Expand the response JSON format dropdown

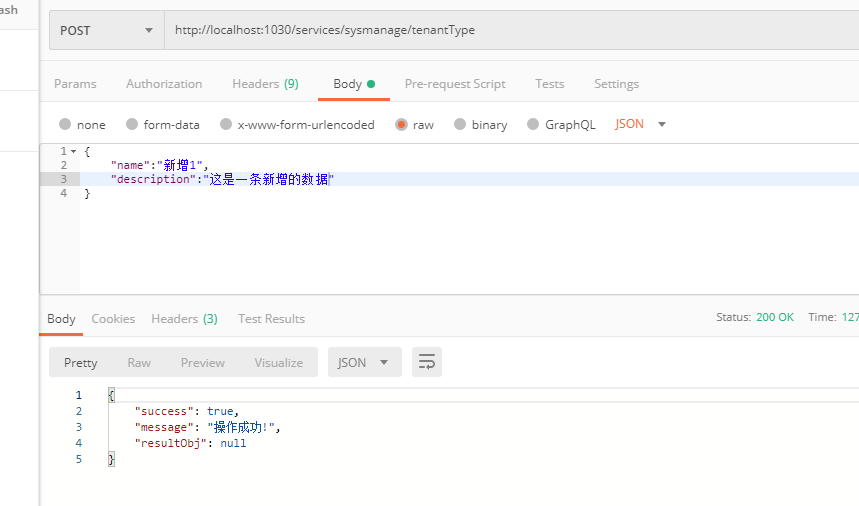tap(364, 362)
